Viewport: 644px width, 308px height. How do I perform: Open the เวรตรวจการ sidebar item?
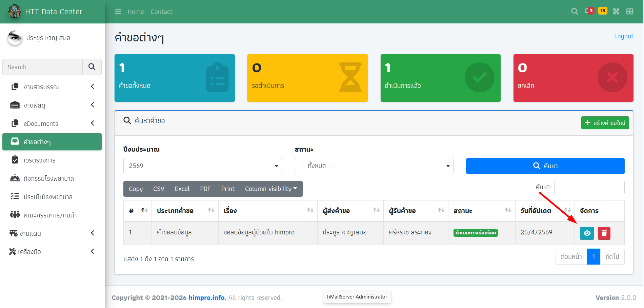click(x=40, y=160)
